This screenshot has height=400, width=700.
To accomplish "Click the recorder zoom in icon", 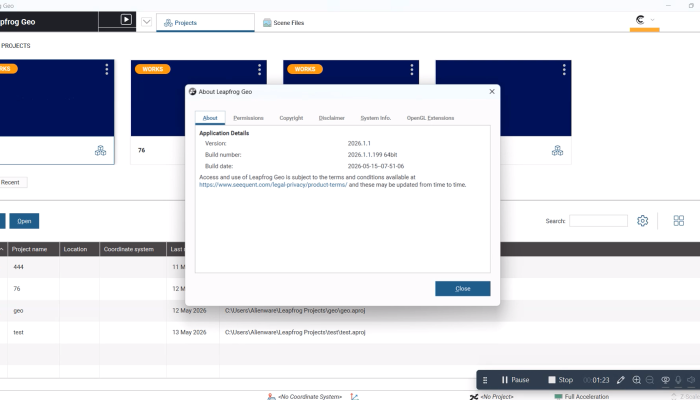I will click(x=636, y=380).
